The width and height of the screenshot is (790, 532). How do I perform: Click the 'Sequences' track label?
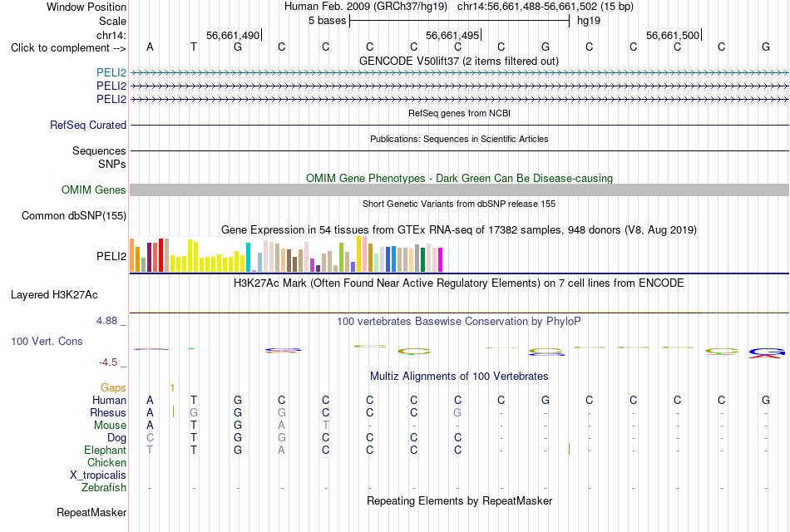[99, 150]
